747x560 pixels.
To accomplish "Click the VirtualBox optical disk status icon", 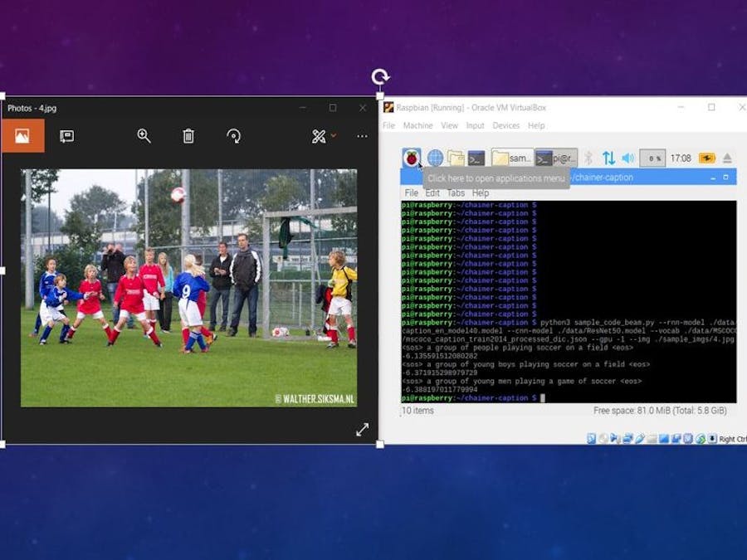I will 603,439.
